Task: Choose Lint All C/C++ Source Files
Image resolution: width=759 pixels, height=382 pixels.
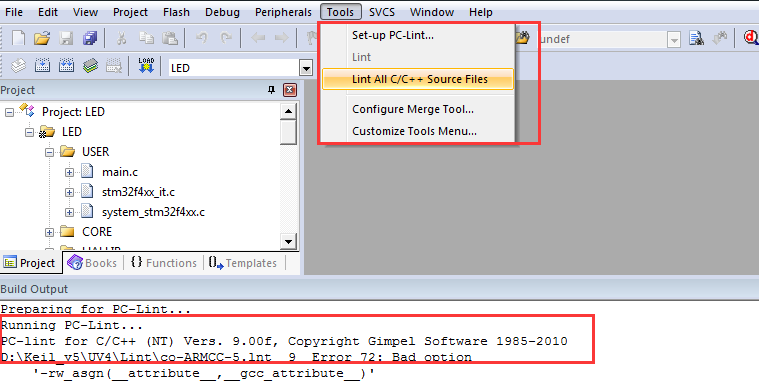Action: [x=418, y=79]
